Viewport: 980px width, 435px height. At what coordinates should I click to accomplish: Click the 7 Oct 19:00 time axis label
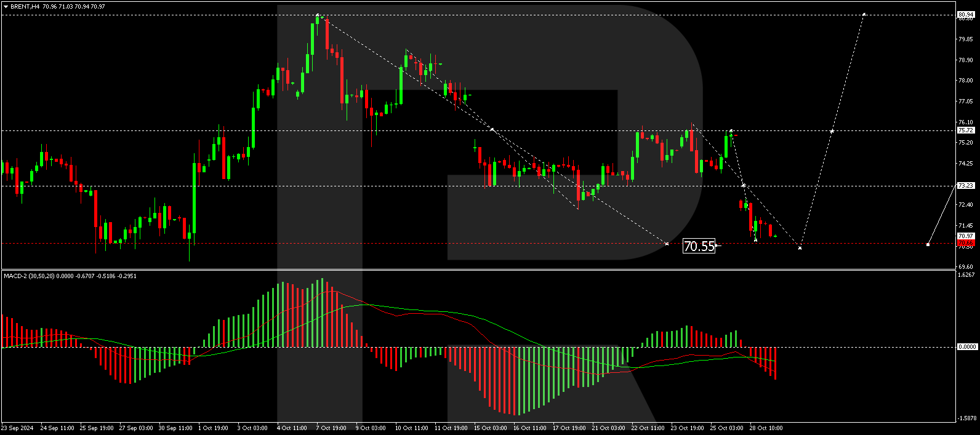331,428
